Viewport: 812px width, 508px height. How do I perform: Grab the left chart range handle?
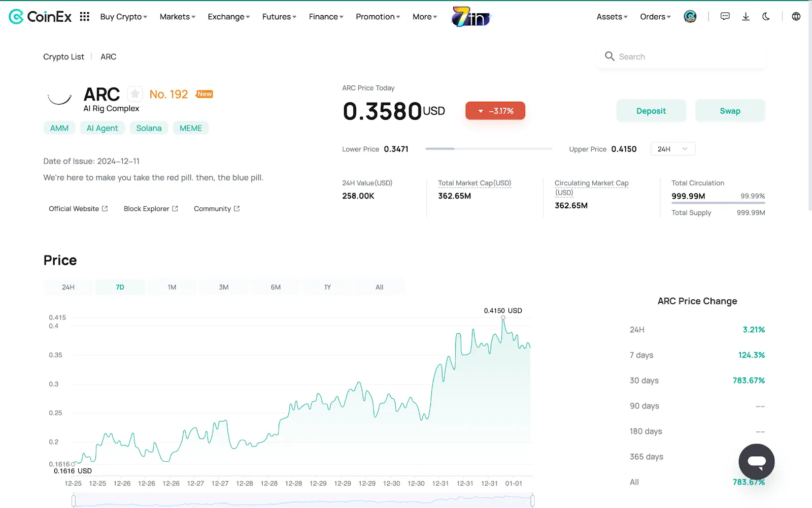(74, 500)
